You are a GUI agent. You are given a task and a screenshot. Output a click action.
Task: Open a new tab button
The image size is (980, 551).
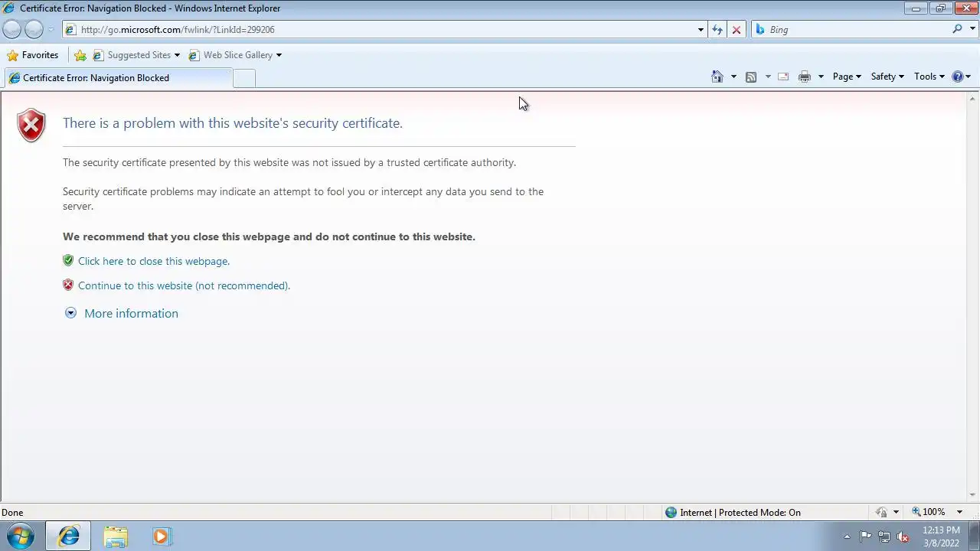click(x=243, y=78)
